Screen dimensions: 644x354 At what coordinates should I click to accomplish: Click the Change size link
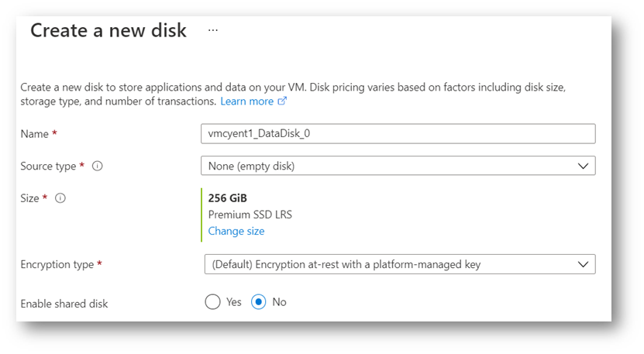pyautogui.click(x=236, y=231)
